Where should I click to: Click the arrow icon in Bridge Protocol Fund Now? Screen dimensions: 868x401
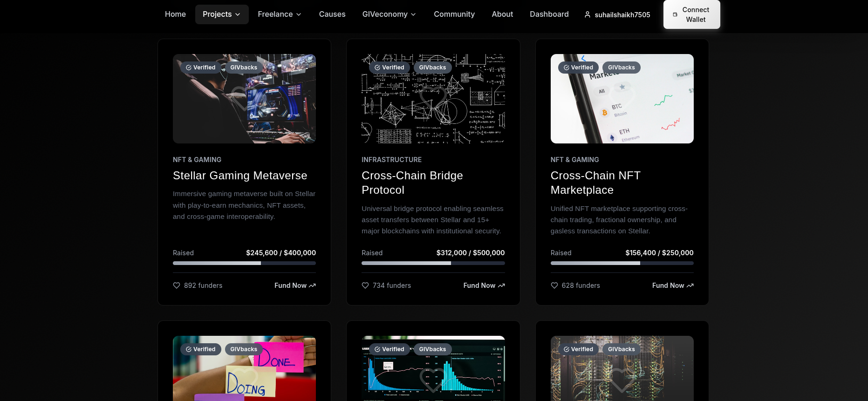[501, 285]
